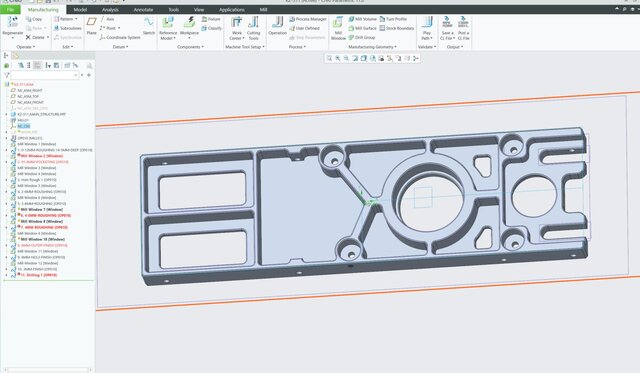Expand the Process group dropdown

[x=297, y=47]
